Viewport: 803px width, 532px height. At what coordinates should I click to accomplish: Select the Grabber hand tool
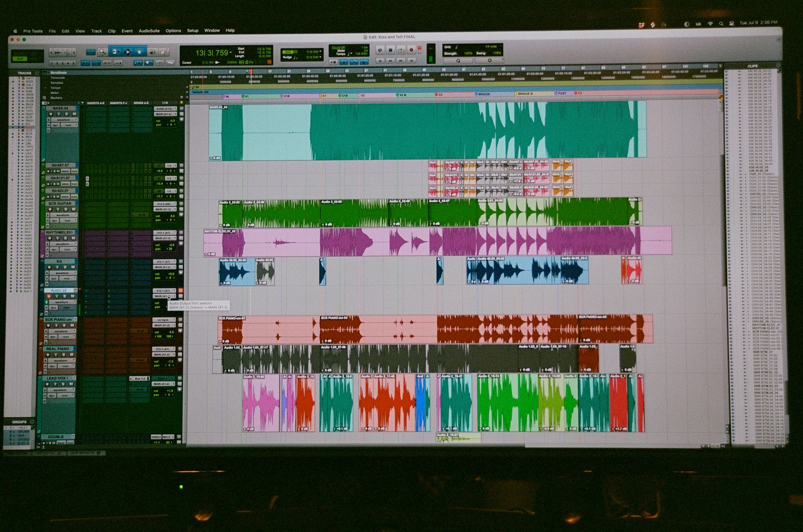coord(140,52)
